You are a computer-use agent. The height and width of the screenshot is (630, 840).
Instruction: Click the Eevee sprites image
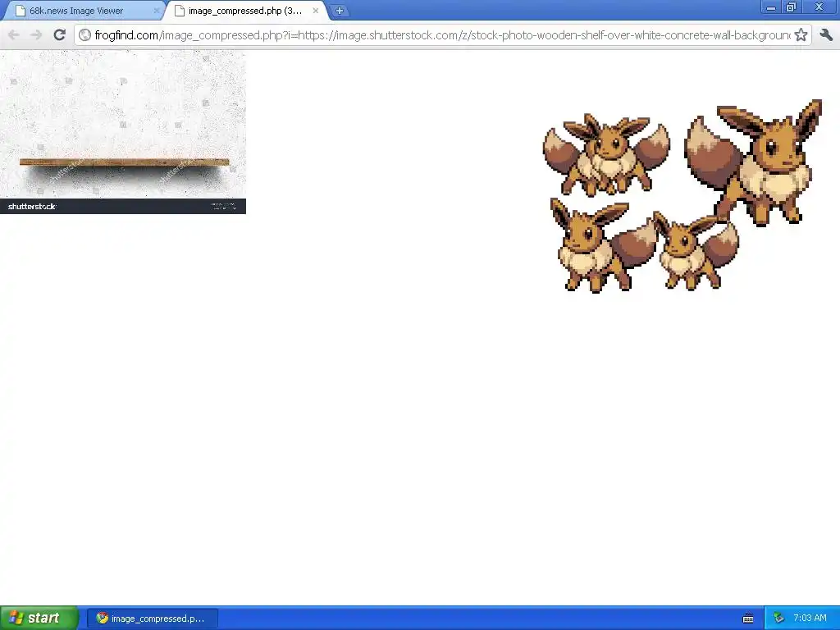tap(682, 196)
